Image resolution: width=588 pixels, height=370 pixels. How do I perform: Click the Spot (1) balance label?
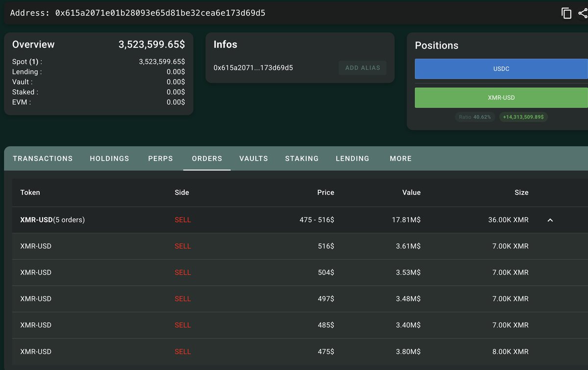pos(27,62)
